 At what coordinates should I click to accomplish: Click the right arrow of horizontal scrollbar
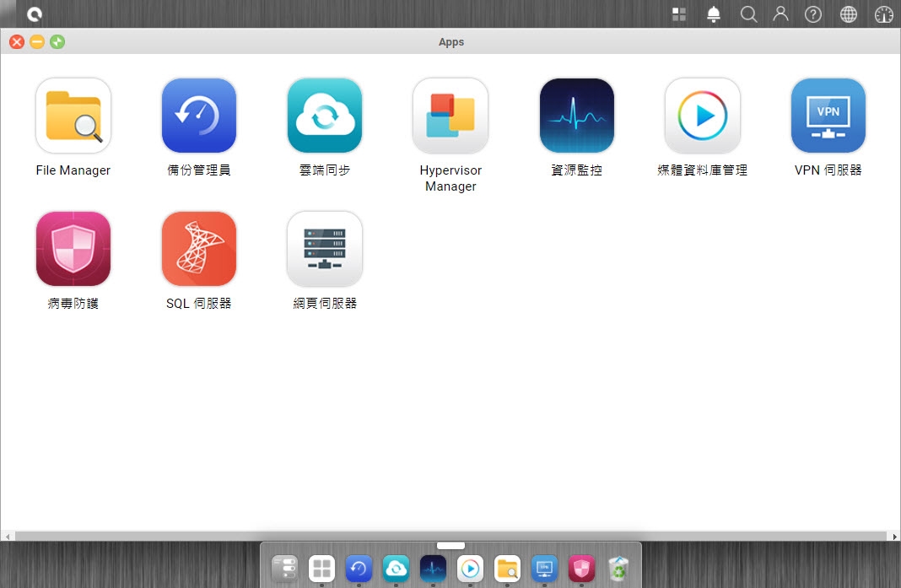894,537
